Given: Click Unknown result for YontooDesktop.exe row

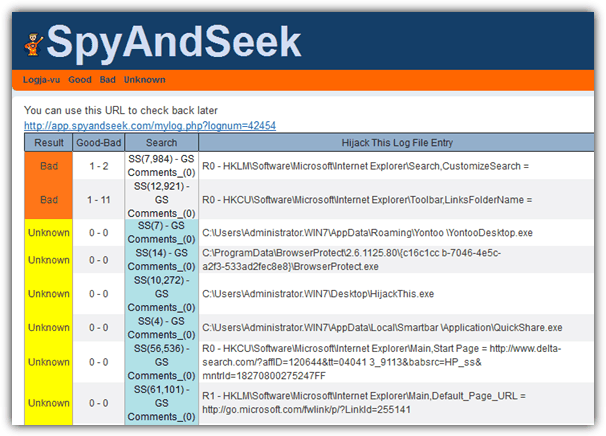Looking at the screenshot, I should tap(49, 233).
